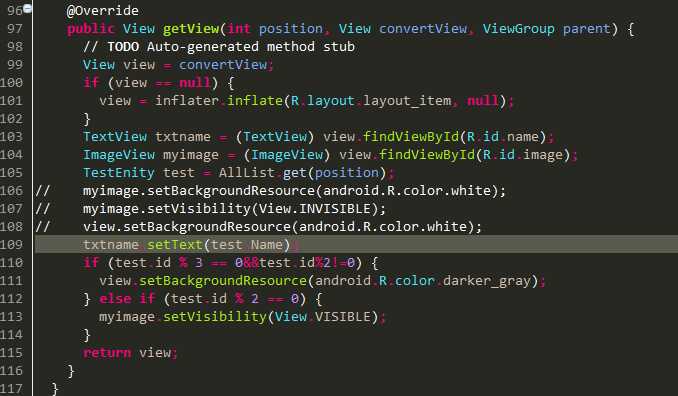The image size is (678, 396).
Task: Click line number 103 in the gutter
Action: (11, 137)
